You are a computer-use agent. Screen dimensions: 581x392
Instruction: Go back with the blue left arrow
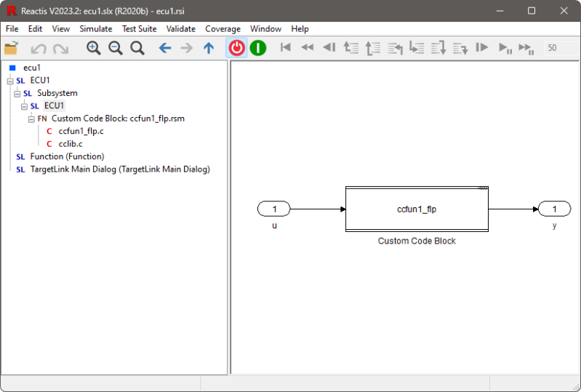click(x=165, y=48)
